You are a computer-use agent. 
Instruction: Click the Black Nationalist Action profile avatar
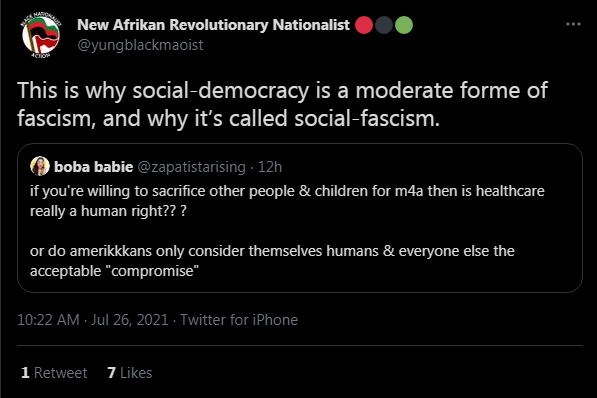[x=41, y=35]
